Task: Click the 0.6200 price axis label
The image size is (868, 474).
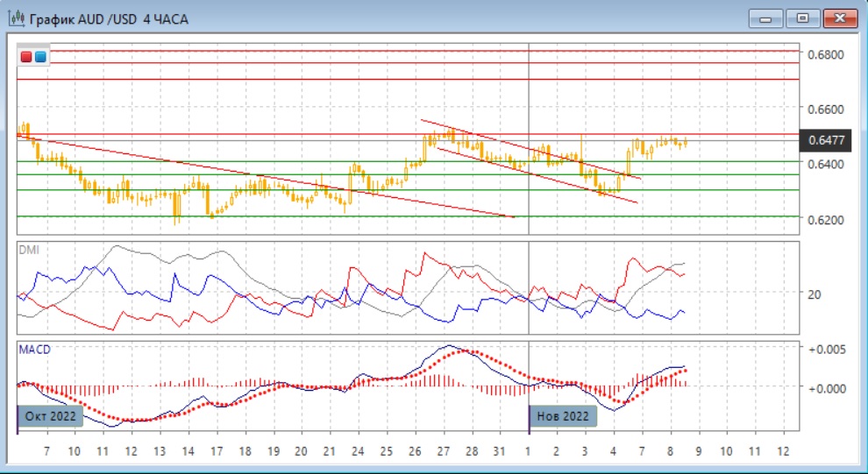Action: tap(826, 219)
